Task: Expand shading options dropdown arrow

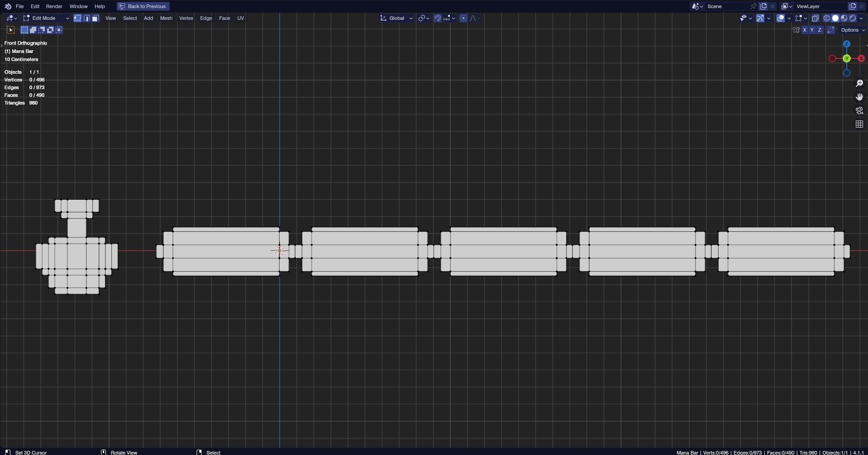Action: (861, 18)
